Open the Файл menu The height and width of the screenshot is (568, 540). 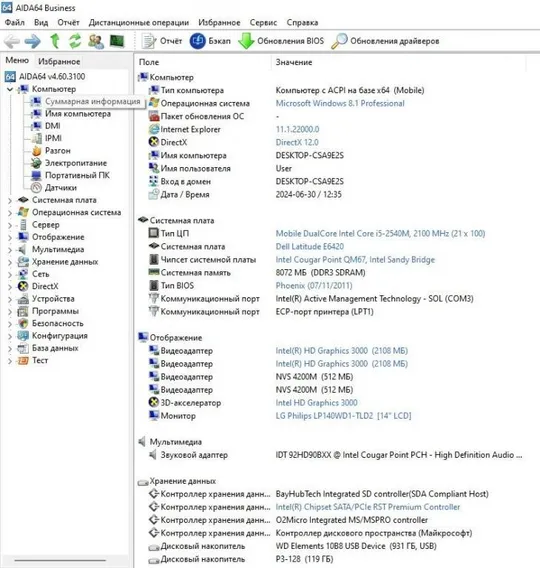[14, 22]
